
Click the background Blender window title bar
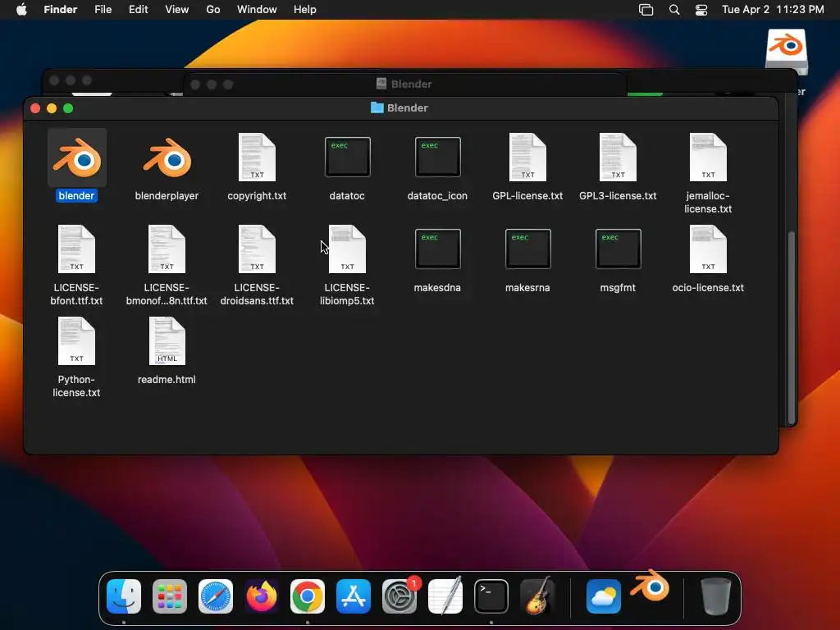point(404,84)
